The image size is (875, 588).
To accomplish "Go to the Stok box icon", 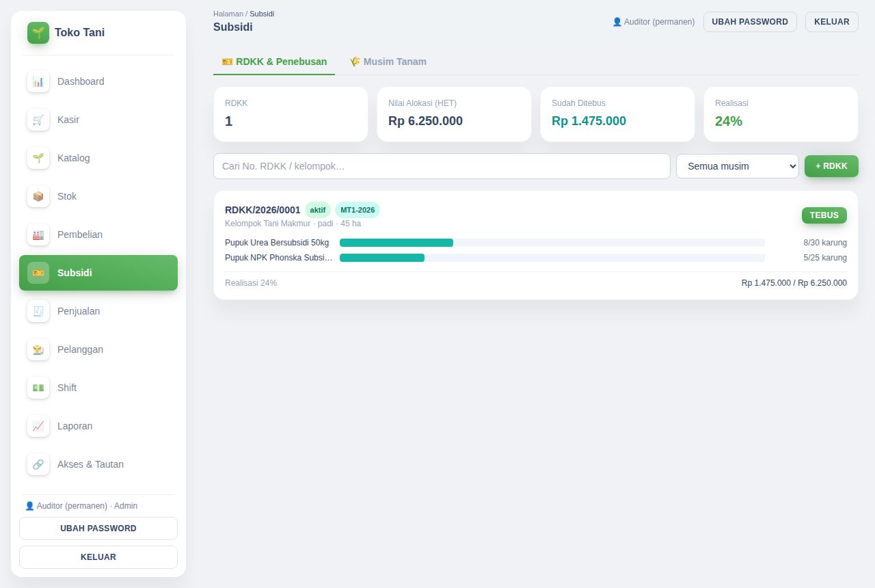I will click(38, 196).
